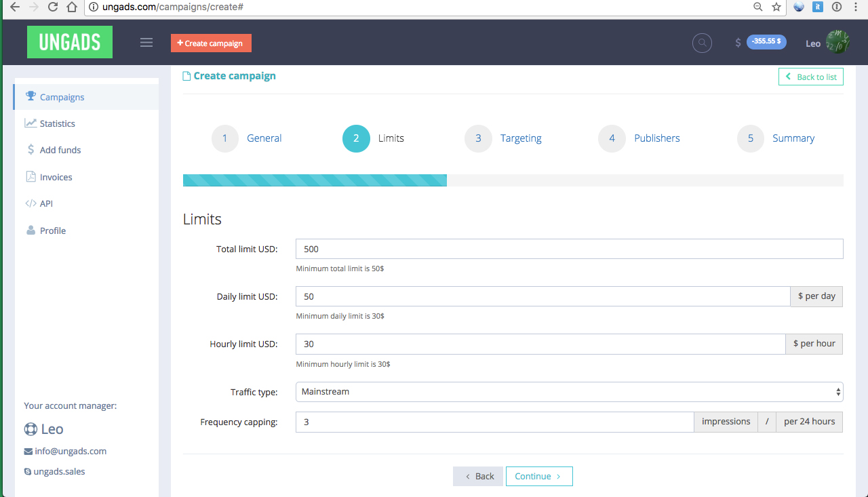Open search via circular magnifier icon

click(x=702, y=43)
